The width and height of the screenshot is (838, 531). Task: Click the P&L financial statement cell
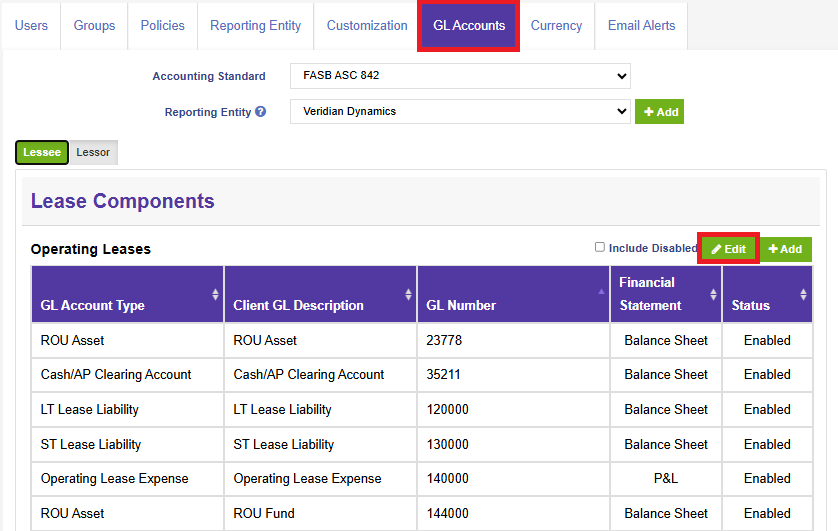[x=666, y=478]
